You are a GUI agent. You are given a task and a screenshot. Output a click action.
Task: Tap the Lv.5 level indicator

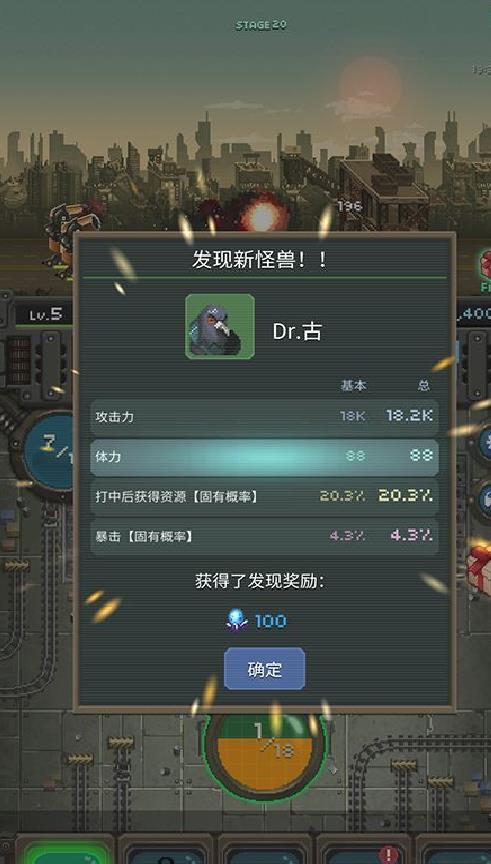pyautogui.click(x=46, y=315)
